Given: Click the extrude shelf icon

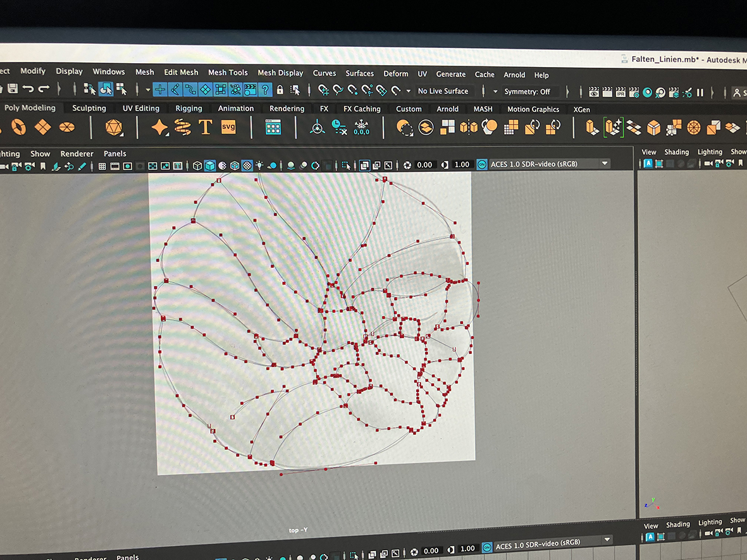Looking at the screenshot, I should (x=592, y=128).
